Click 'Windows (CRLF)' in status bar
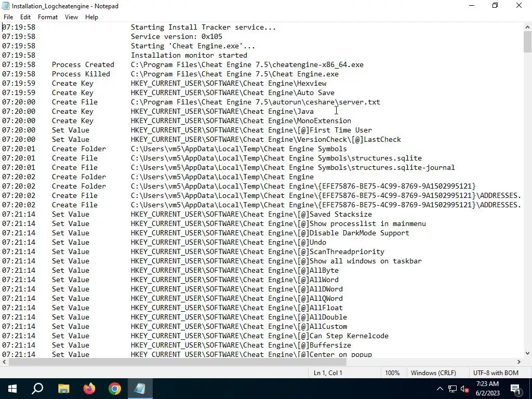The width and height of the screenshot is (532, 399). (x=433, y=373)
